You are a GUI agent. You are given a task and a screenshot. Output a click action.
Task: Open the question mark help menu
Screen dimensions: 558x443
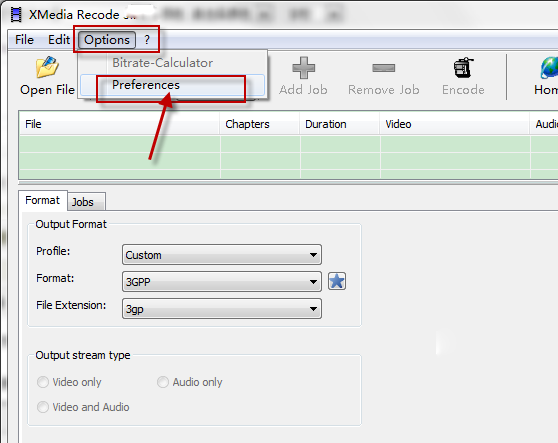tap(147, 39)
